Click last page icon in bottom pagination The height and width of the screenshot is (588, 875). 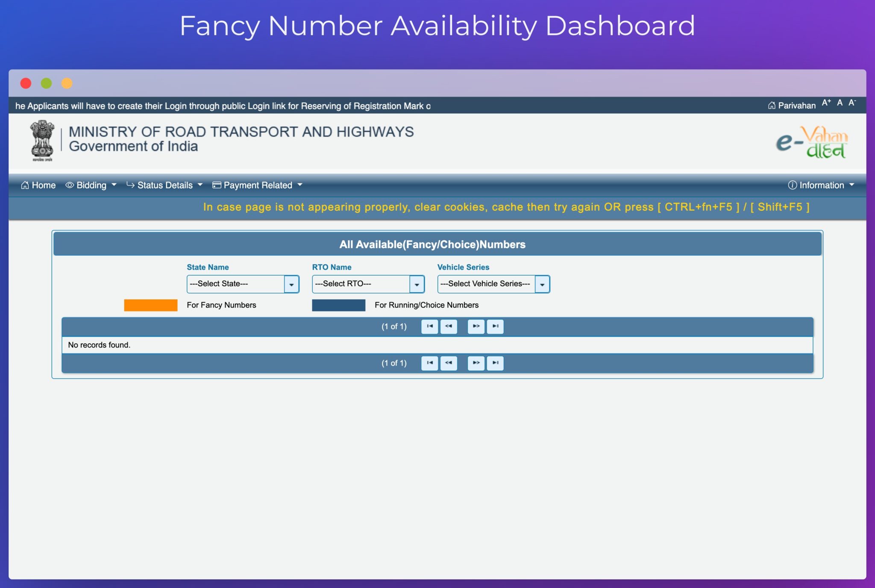pyautogui.click(x=495, y=363)
